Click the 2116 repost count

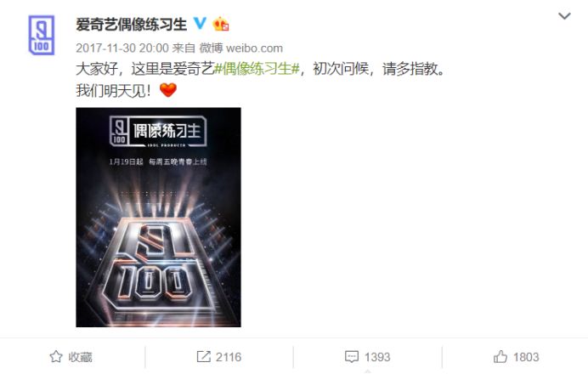[229, 357]
